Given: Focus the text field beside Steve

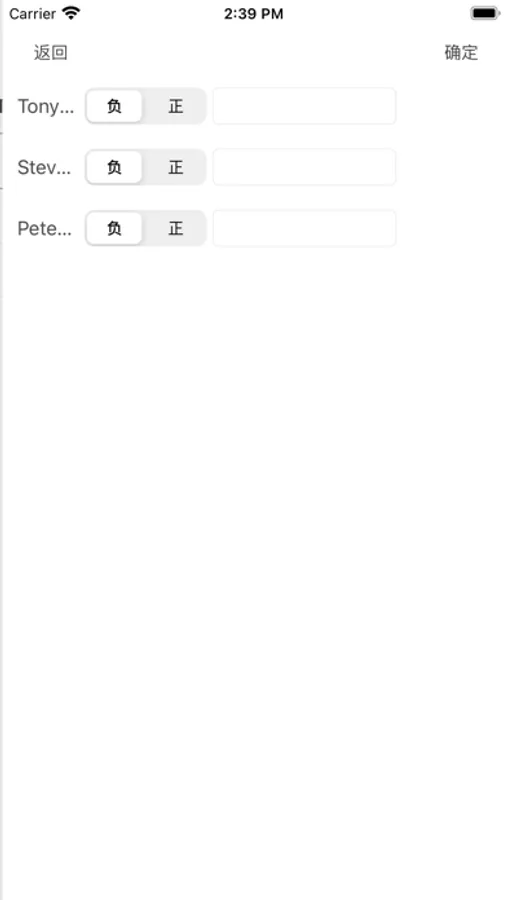Looking at the screenshot, I should [304, 167].
